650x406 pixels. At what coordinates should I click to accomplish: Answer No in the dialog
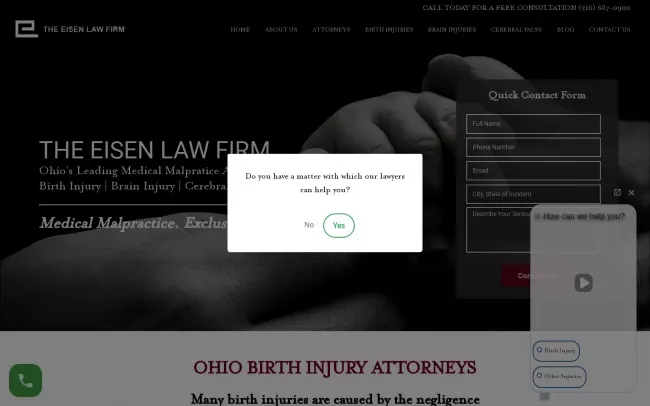[x=309, y=225]
